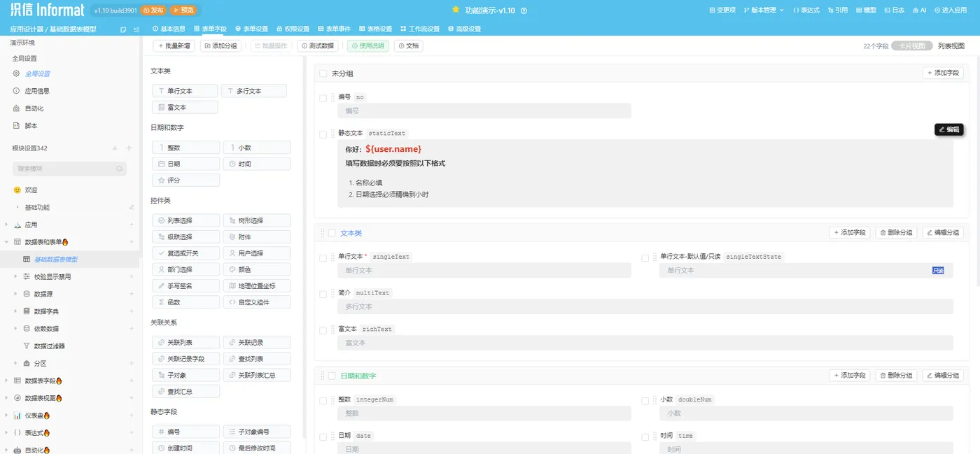Expand the 数据表字段 tree node
980x454 pixels.
click(6, 381)
